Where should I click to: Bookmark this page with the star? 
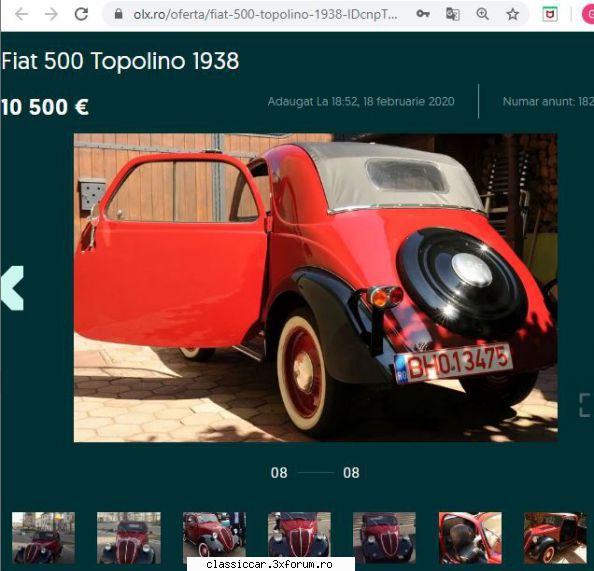click(513, 14)
